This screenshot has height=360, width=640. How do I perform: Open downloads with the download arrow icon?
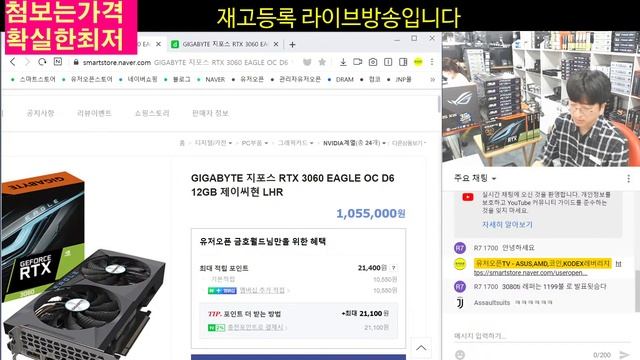[343, 62]
